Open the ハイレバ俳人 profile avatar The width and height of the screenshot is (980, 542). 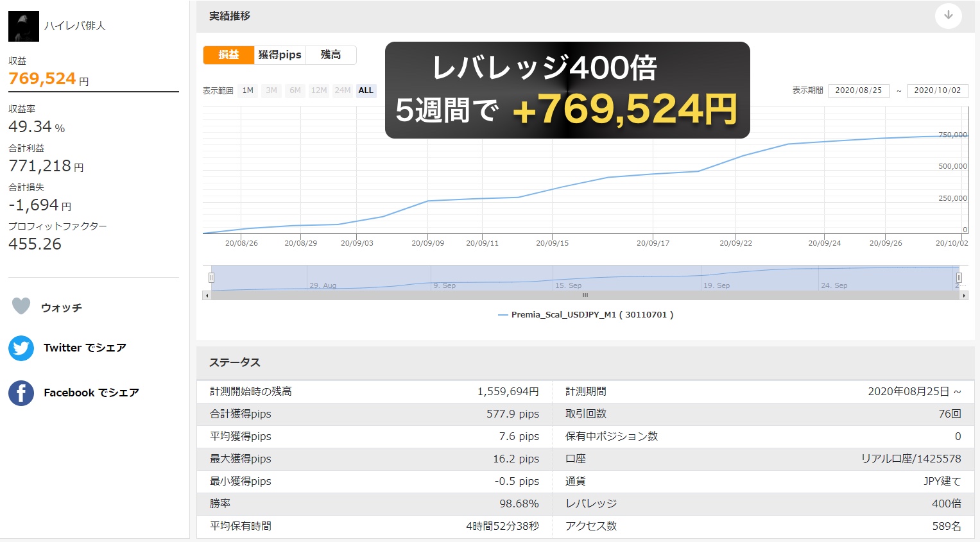(x=24, y=26)
